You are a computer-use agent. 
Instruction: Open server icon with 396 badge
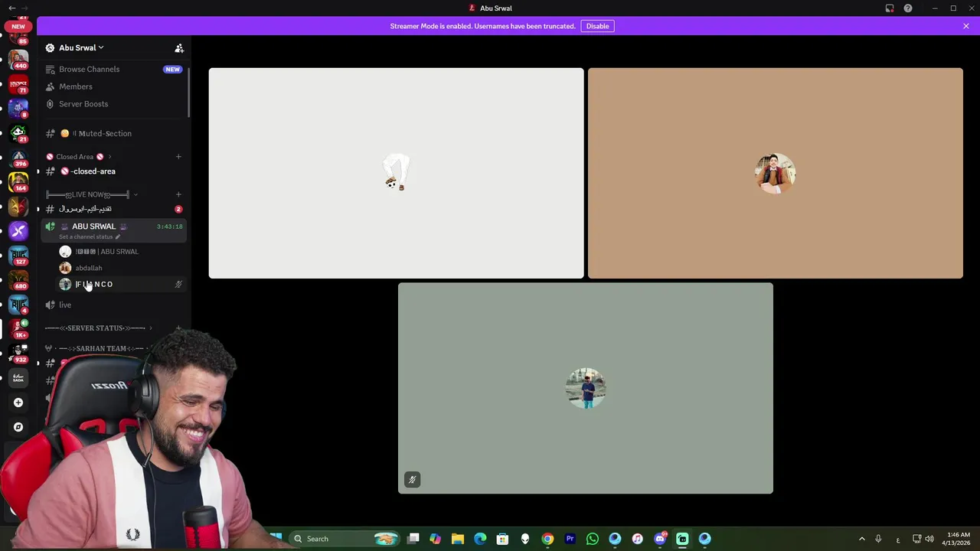(18, 157)
